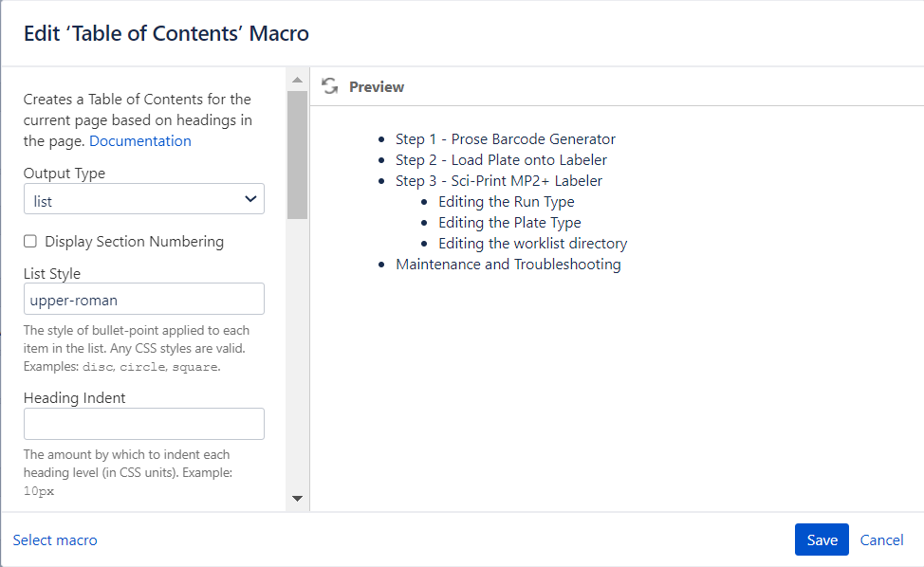The image size is (924, 567).
Task: Click the List Style input containing upper-roman
Action: pyautogui.click(x=143, y=299)
